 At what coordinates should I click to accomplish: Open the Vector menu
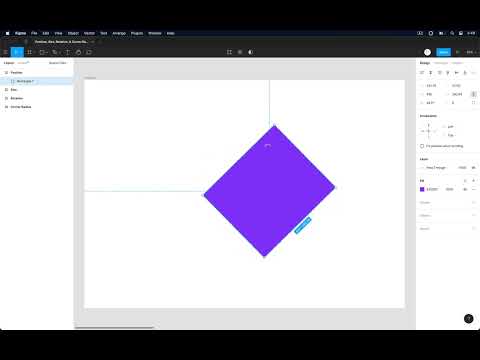pos(89,33)
